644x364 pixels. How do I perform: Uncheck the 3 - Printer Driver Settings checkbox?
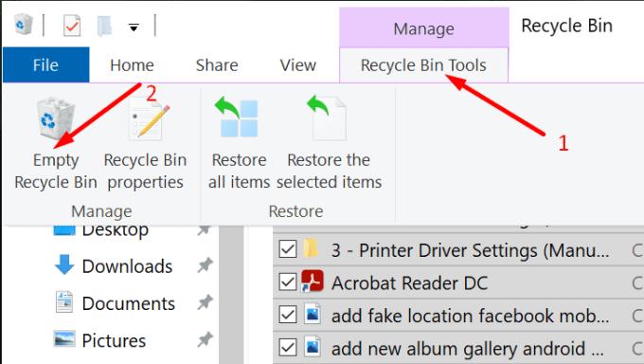(x=288, y=249)
